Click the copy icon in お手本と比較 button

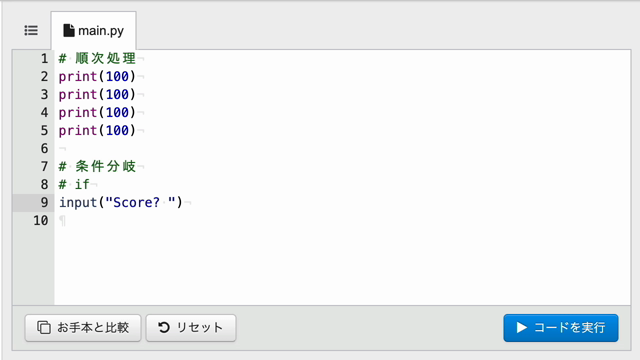pyautogui.click(x=44, y=327)
